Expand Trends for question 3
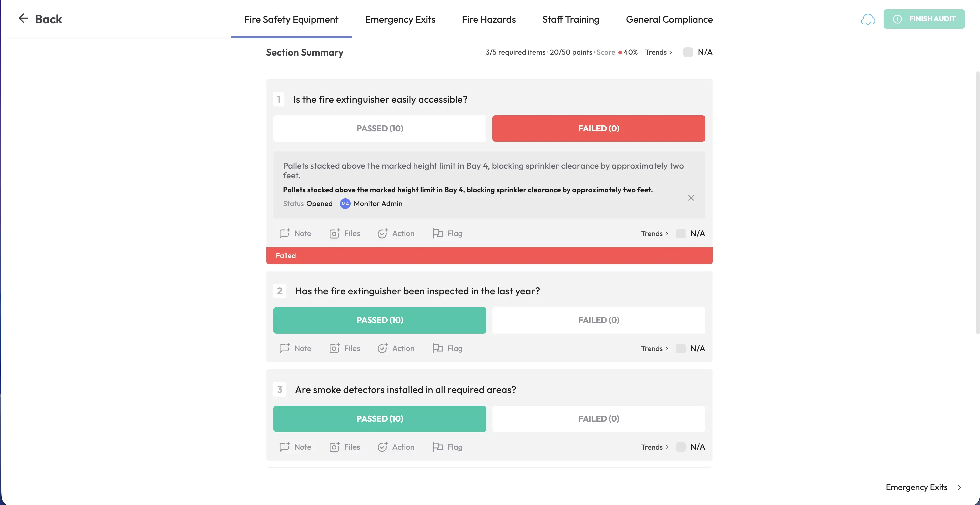 654,447
